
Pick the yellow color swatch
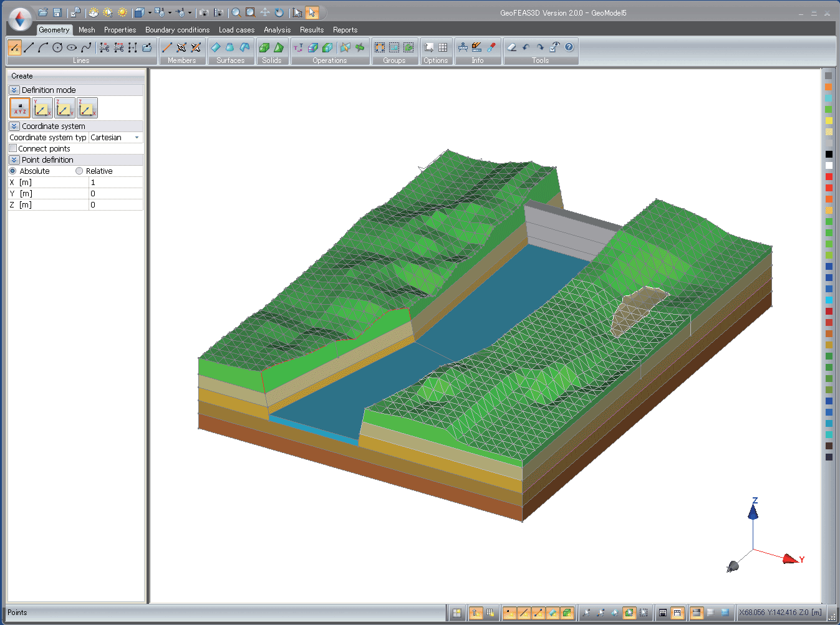tap(829, 120)
